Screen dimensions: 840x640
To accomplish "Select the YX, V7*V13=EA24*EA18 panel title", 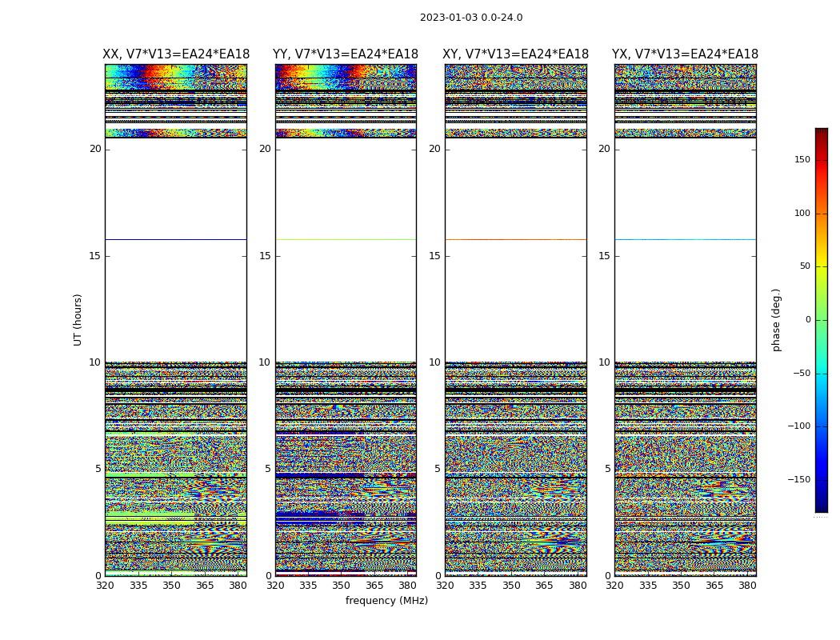I will point(685,54).
